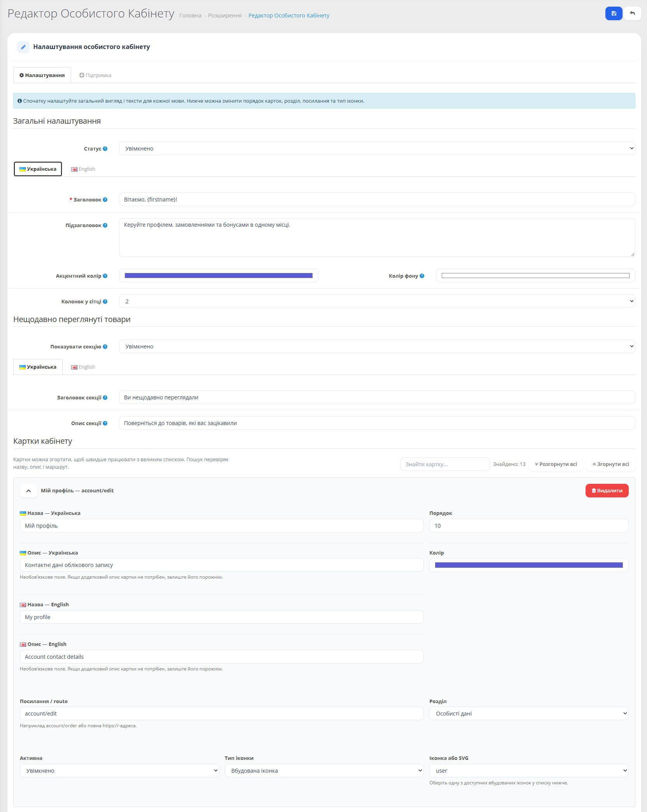Open the Іконка або SVG dropdown
The image size is (647, 812).
click(x=529, y=771)
